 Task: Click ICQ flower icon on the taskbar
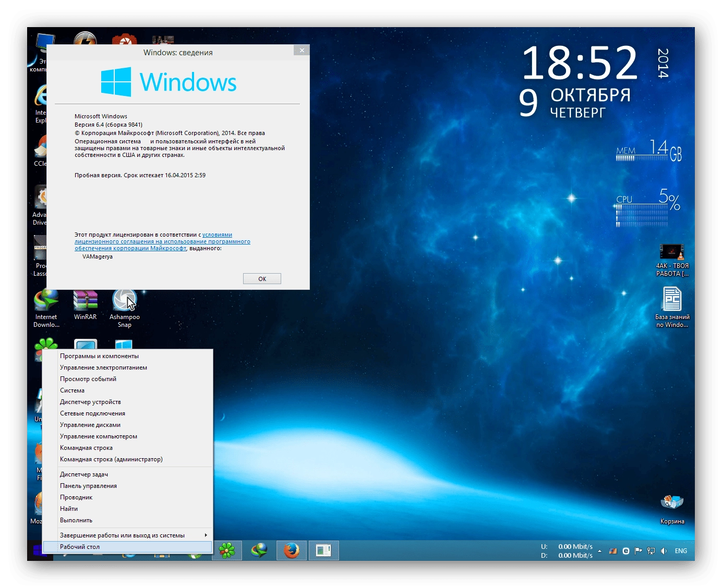coord(227,550)
